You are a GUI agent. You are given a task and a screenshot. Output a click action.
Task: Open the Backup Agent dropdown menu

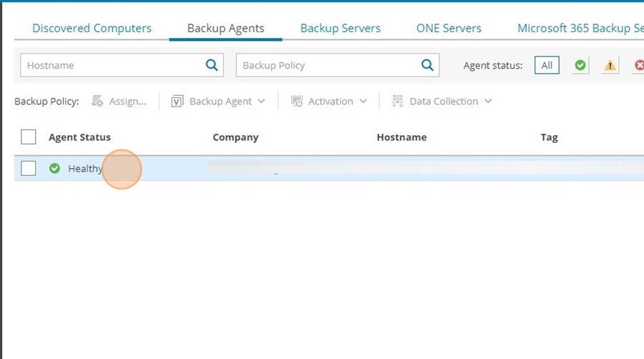(x=218, y=102)
